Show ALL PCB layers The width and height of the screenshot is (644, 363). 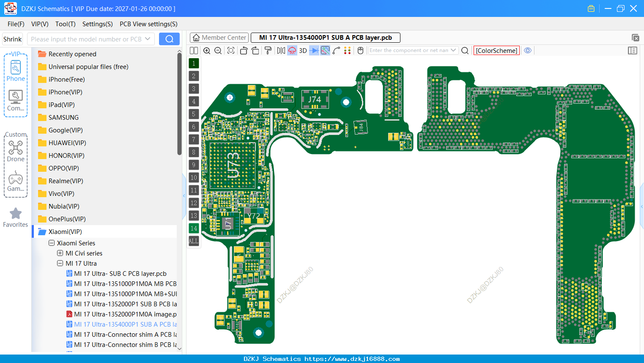(194, 241)
